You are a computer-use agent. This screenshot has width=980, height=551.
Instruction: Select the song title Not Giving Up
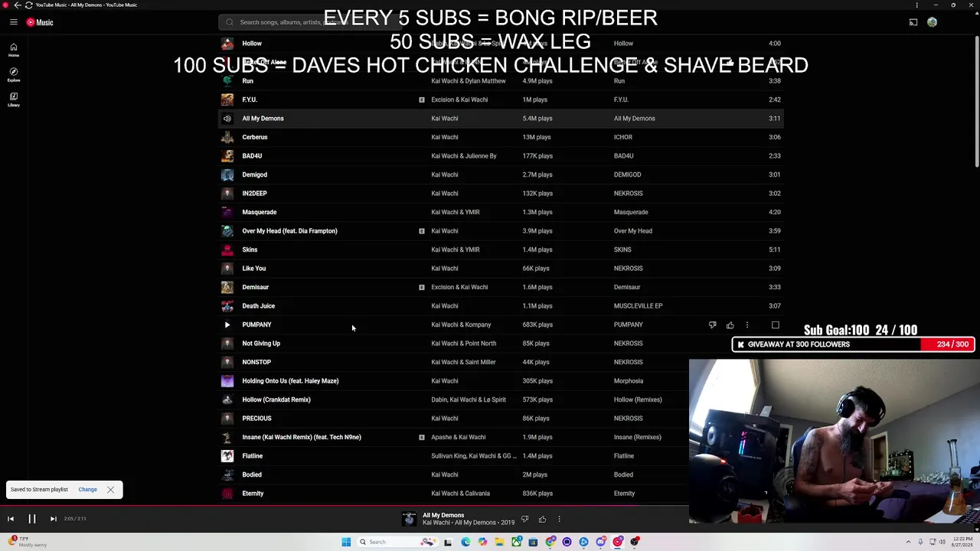(261, 344)
